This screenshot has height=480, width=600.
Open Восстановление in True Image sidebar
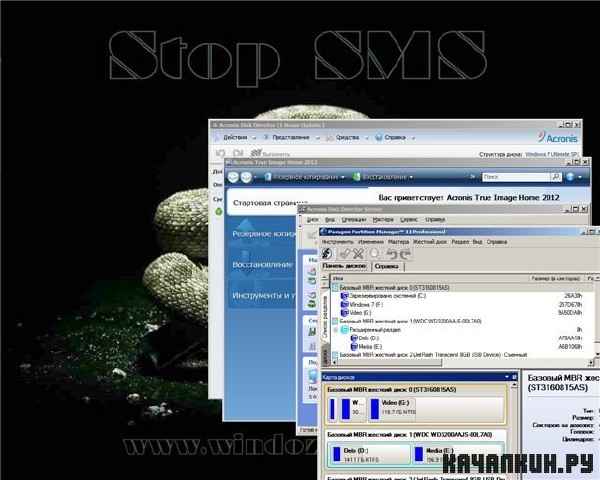point(262,264)
